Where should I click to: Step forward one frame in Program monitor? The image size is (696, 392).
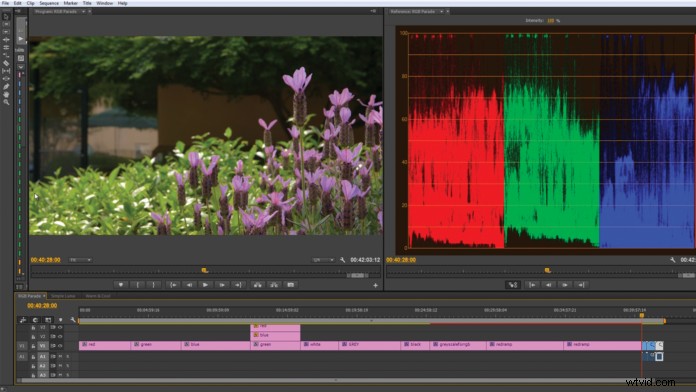pos(221,285)
